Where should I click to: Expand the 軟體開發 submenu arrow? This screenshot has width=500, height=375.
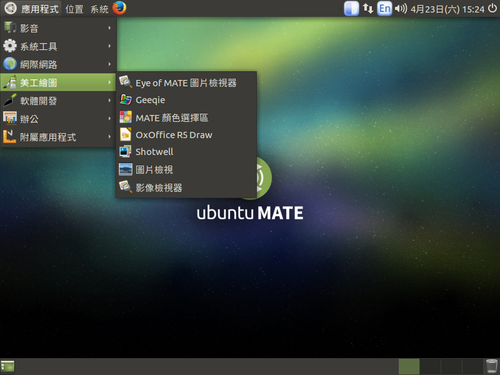tap(109, 100)
